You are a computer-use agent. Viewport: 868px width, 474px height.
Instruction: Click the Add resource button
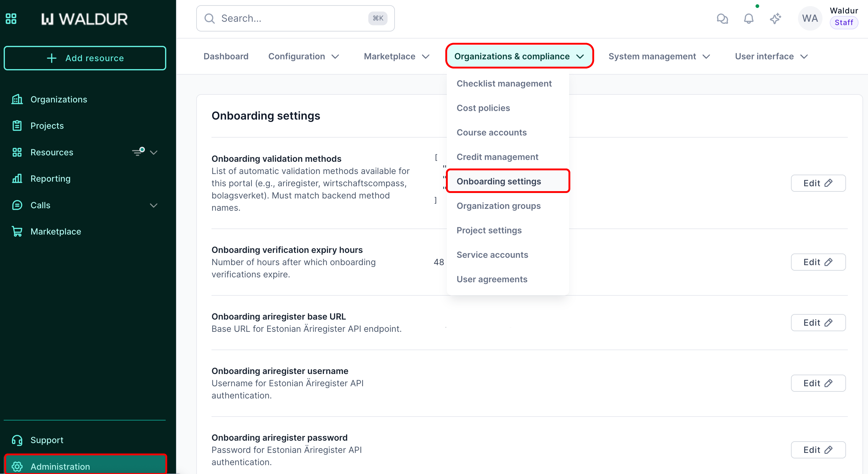85,58
